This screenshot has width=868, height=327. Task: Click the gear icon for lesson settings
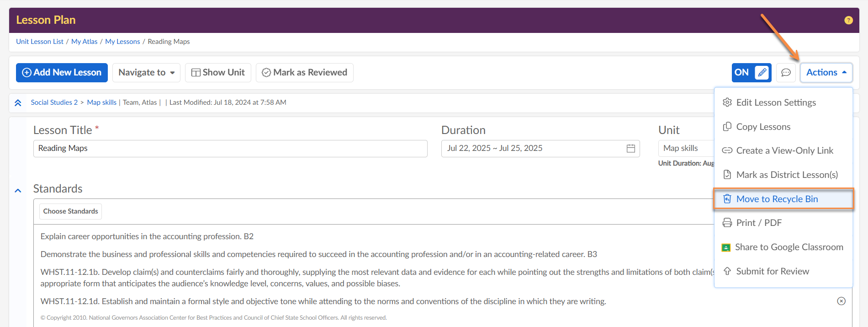pyautogui.click(x=727, y=102)
